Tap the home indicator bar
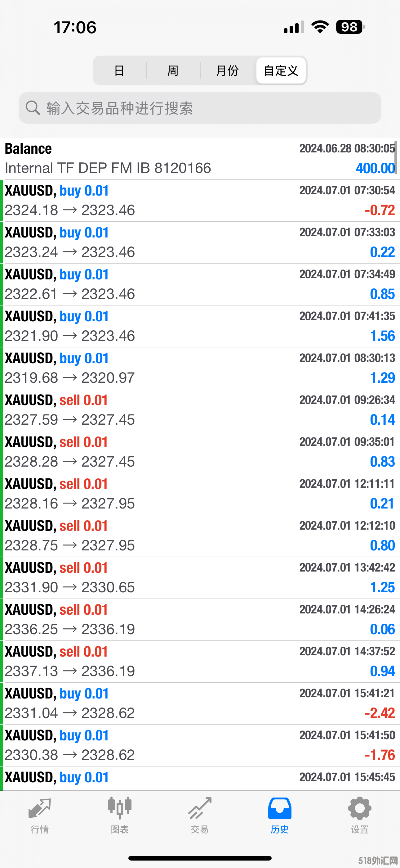400x868 pixels. 200,858
